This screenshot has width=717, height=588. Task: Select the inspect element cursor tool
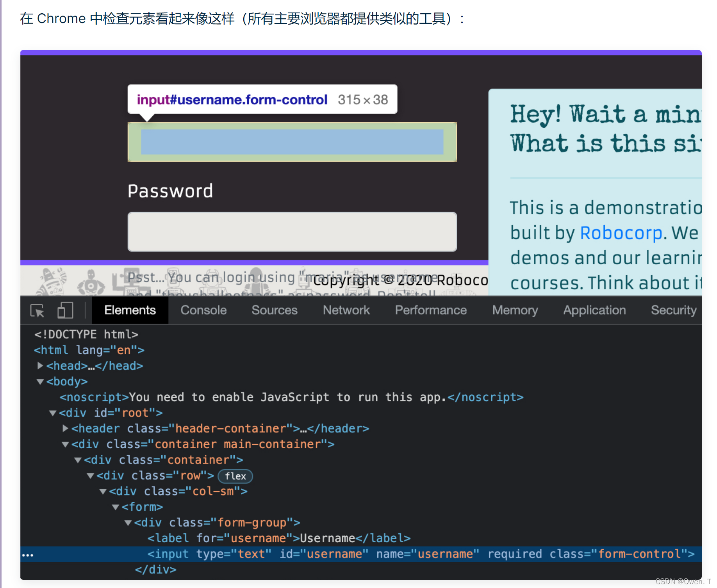click(36, 310)
